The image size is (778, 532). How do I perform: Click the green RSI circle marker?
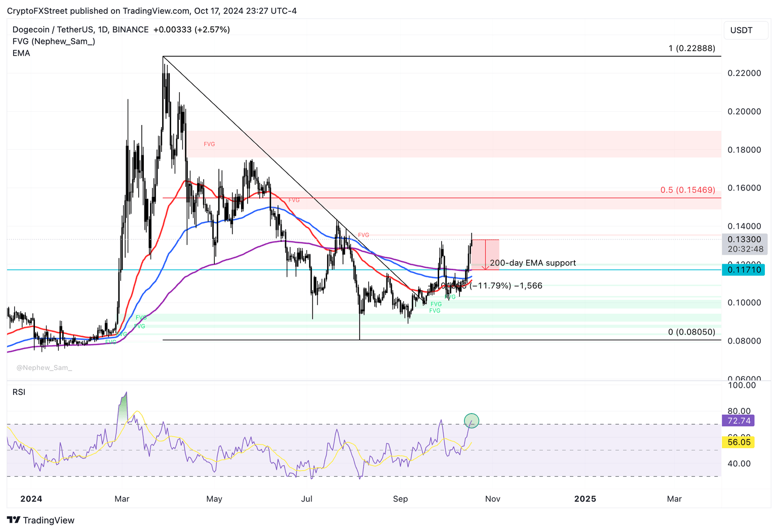click(472, 420)
